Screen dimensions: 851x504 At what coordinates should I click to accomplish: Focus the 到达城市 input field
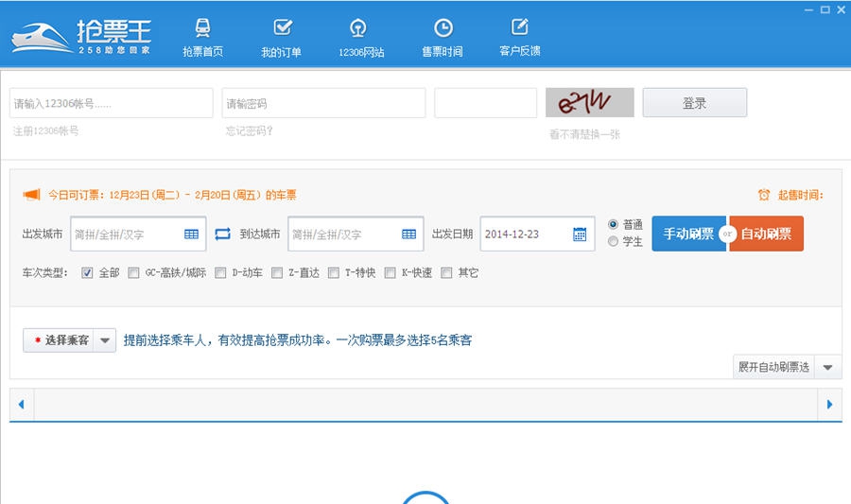click(356, 234)
